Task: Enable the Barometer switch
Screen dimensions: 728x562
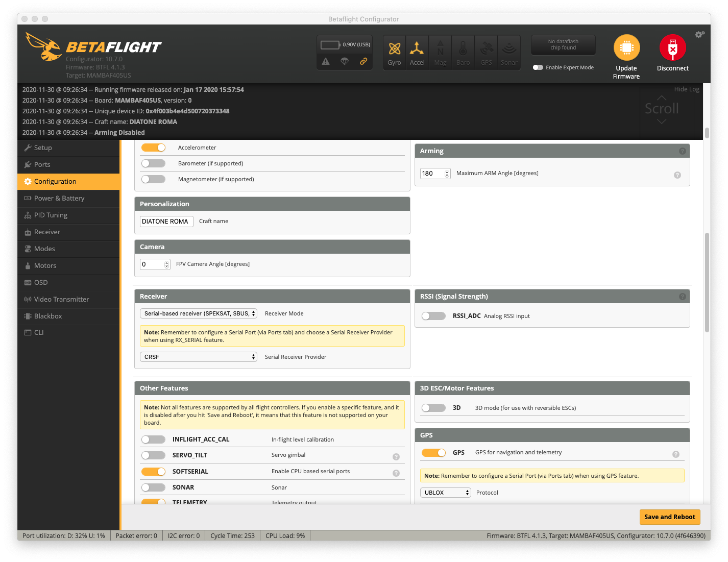Action: [x=153, y=163]
